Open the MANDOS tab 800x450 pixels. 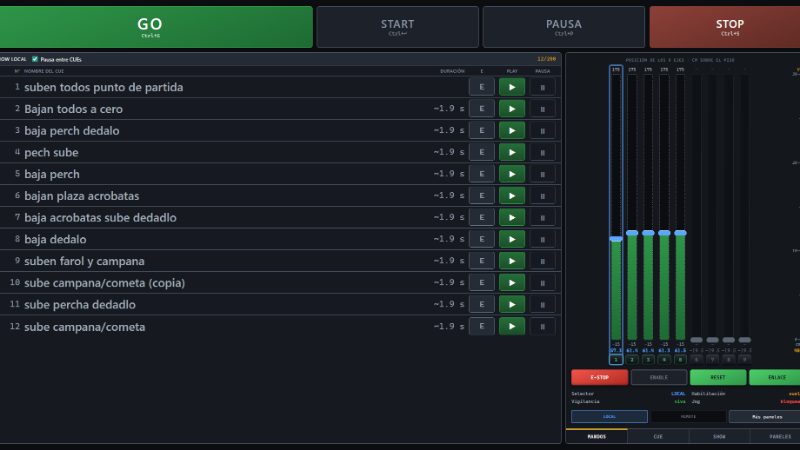click(x=596, y=436)
